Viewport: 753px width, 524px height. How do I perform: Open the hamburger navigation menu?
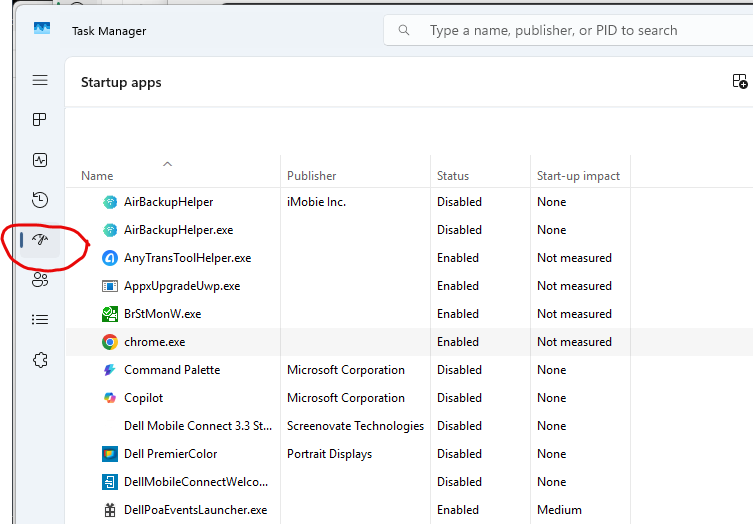tap(40, 80)
